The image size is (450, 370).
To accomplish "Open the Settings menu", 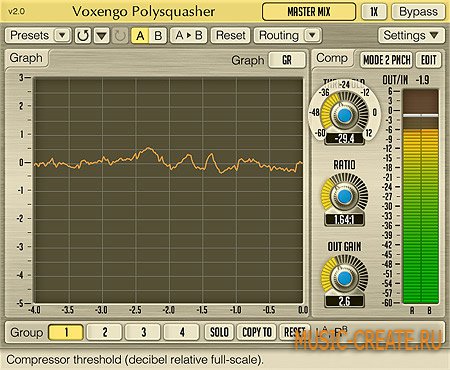I will click(411, 35).
